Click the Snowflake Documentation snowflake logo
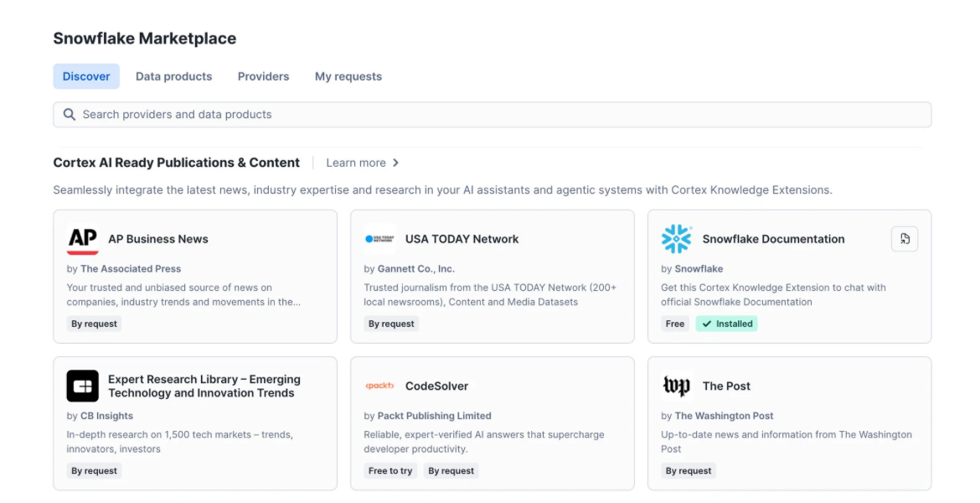This screenshot has height=503, width=980. (x=677, y=239)
